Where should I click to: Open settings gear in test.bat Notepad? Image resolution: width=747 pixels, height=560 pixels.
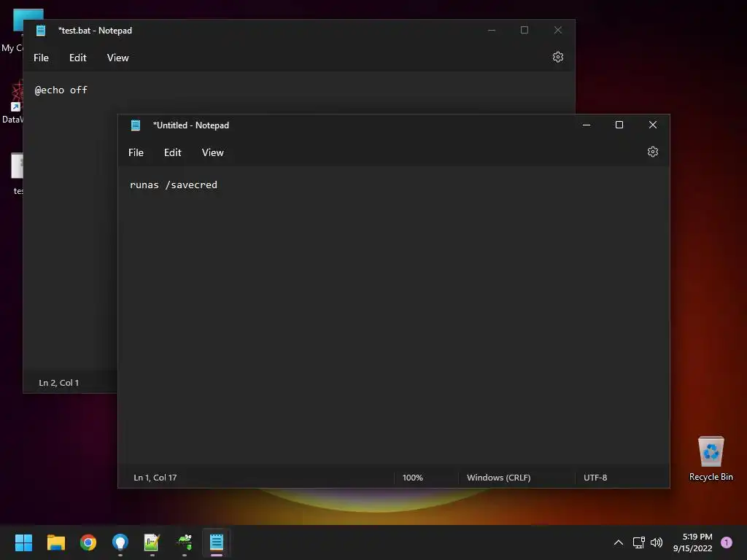[558, 57]
